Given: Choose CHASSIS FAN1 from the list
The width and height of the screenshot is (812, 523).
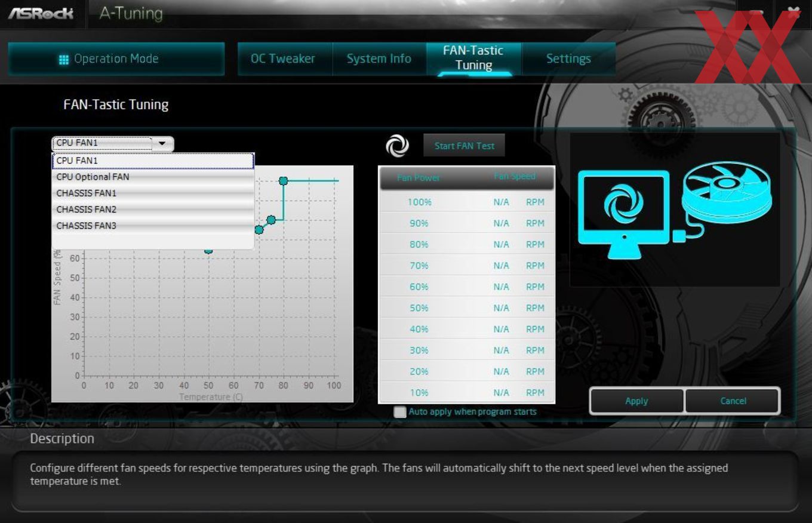Looking at the screenshot, I should (153, 193).
